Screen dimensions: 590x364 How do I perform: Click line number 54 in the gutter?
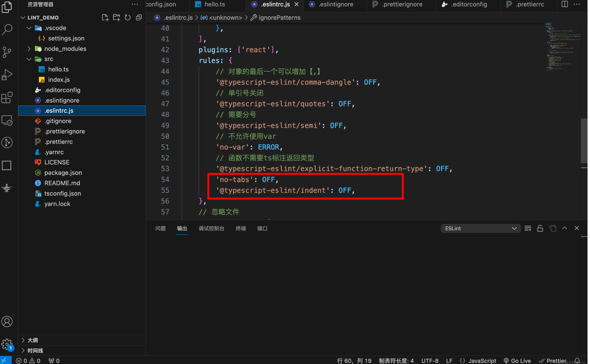point(165,180)
